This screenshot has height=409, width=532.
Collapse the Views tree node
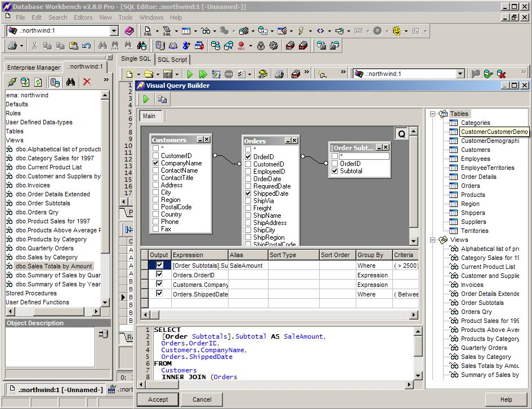pyautogui.click(x=432, y=240)
